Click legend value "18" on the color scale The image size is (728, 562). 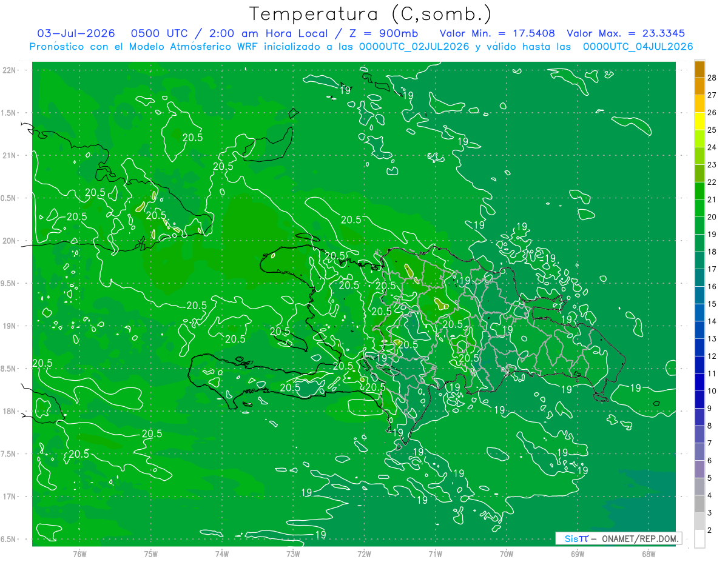[x=712, y=252]
